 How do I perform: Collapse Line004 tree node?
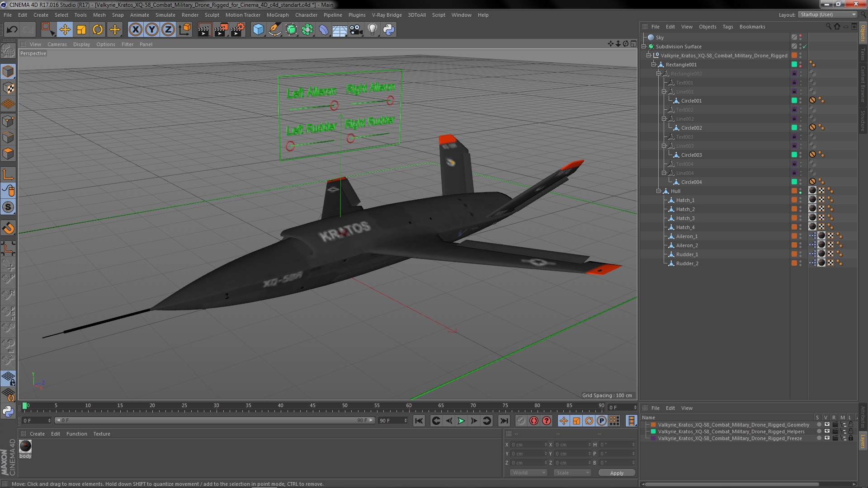click(x=664, y=173)
